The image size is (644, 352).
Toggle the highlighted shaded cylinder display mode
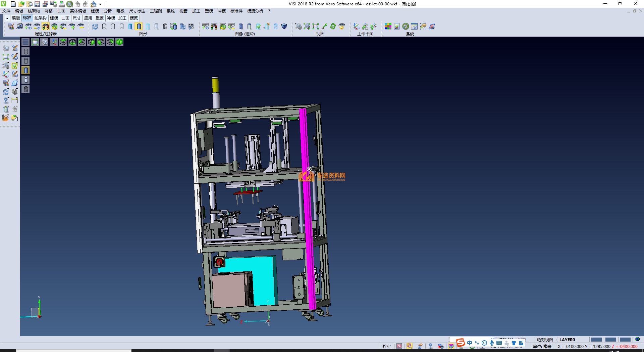click(x=139, y=26)
